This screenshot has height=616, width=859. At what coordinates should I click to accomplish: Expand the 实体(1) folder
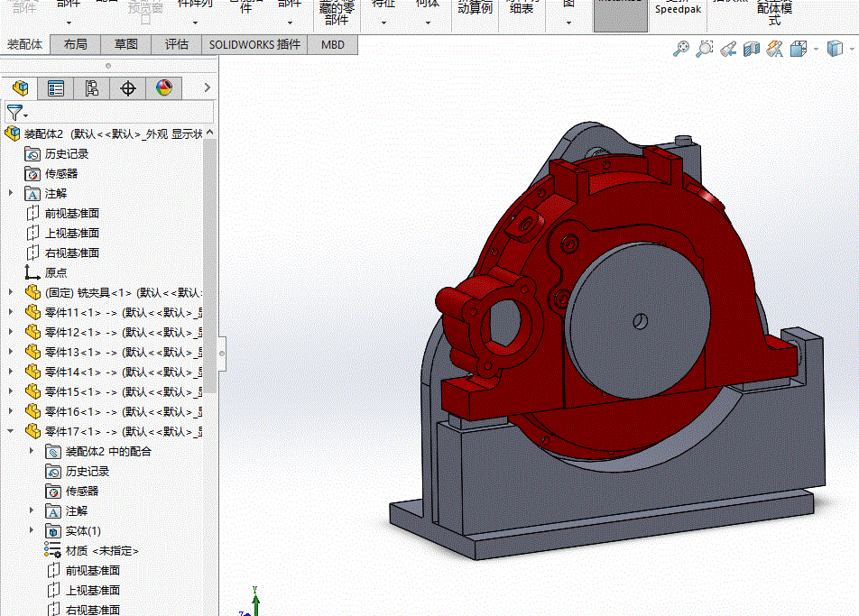click(32, 530)
